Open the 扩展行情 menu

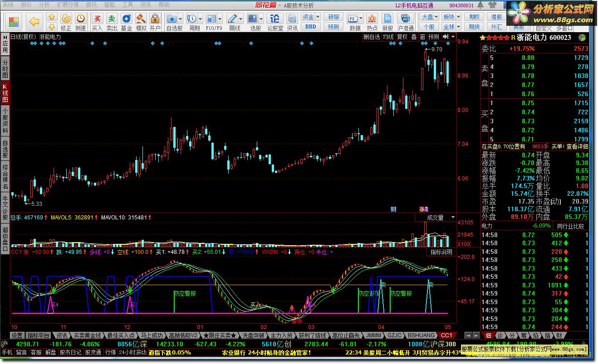[68, 5]
